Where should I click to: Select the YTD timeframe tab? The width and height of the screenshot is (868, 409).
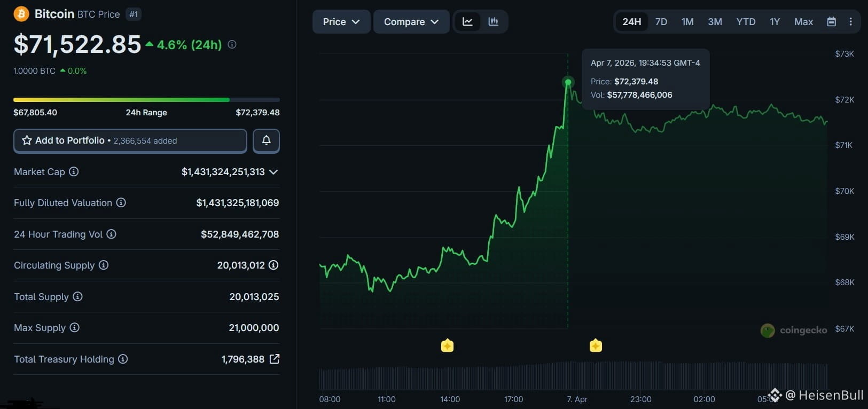point(746,22)
